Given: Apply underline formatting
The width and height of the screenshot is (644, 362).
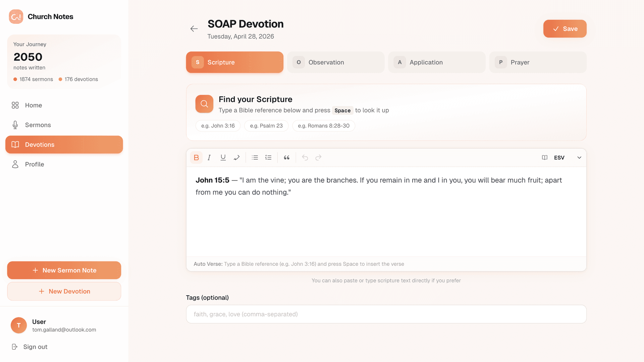Looking at the screenshot, I should point(223,157).
